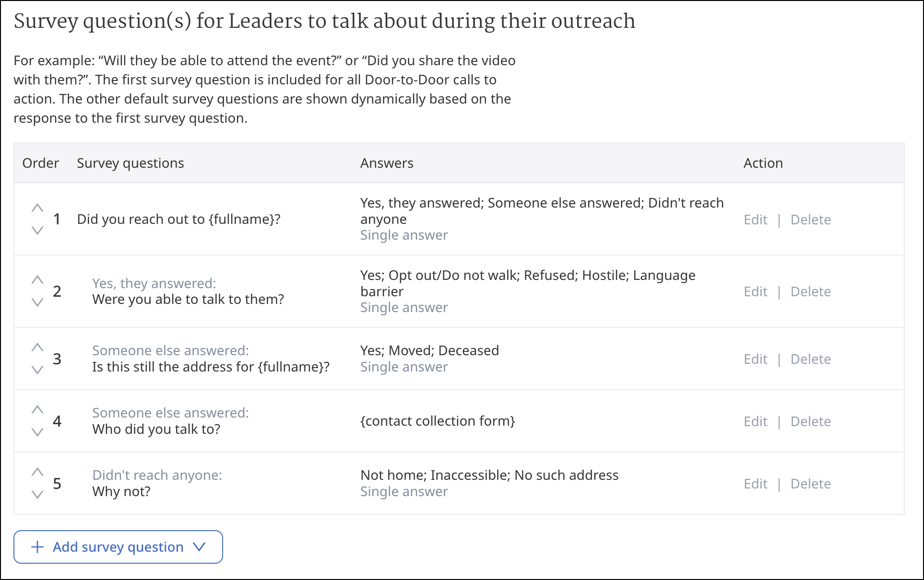Move question 3 down with arrow
924x580 pixels.
[37, 370]
